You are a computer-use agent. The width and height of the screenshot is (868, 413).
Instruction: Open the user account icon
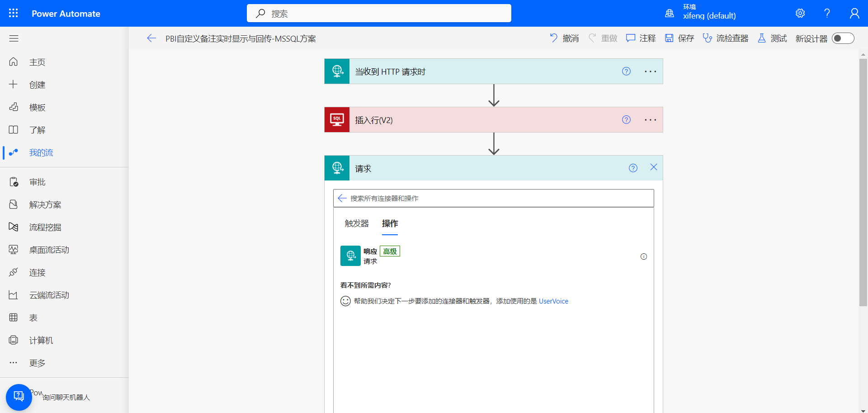pos(854,13)
